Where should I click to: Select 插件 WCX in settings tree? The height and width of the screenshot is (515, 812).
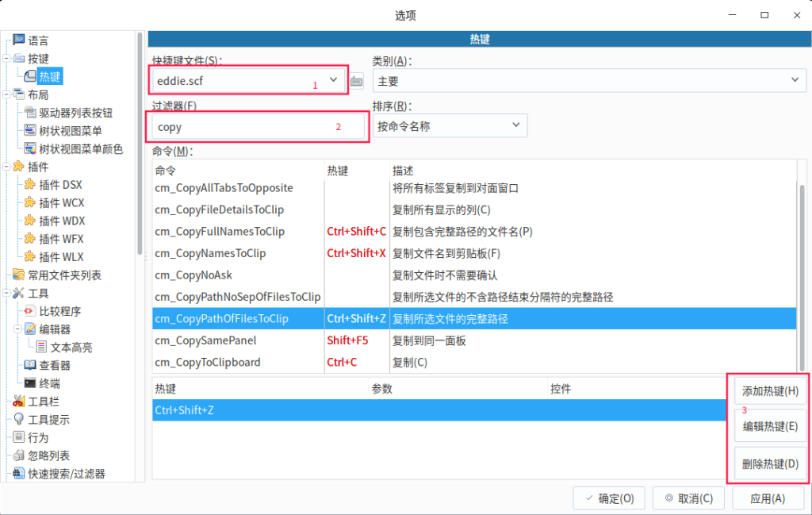(x=62, y=203)
